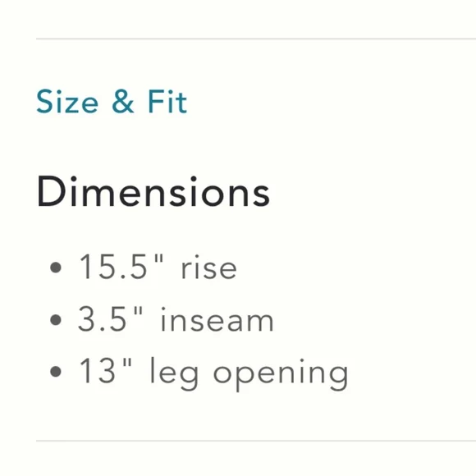Click the word "opening"
The image size is (476, 476).
click(x=281, y=375)
